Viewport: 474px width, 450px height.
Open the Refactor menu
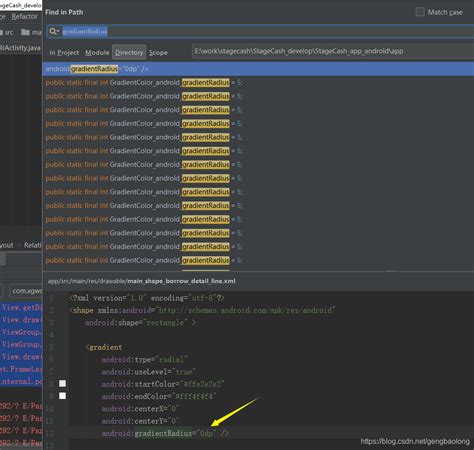point(24,16)
